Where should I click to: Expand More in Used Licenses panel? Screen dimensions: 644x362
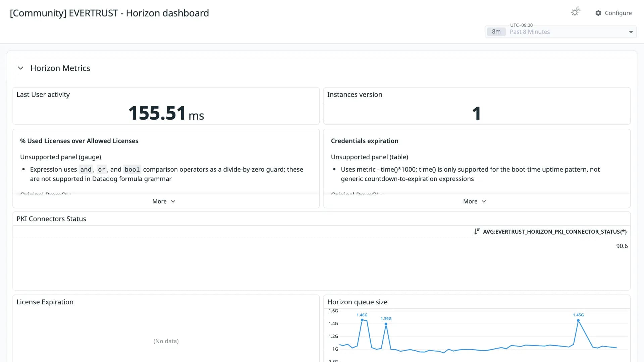click(x=164, y=201)
